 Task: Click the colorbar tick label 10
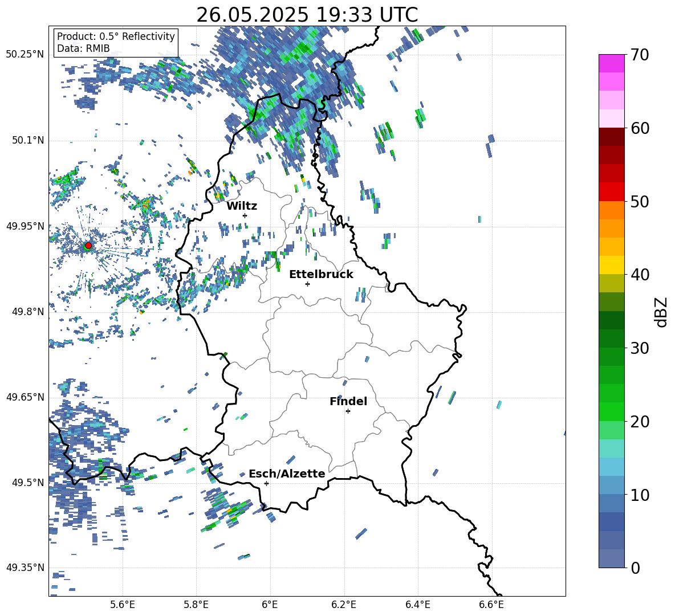point(640,495)
